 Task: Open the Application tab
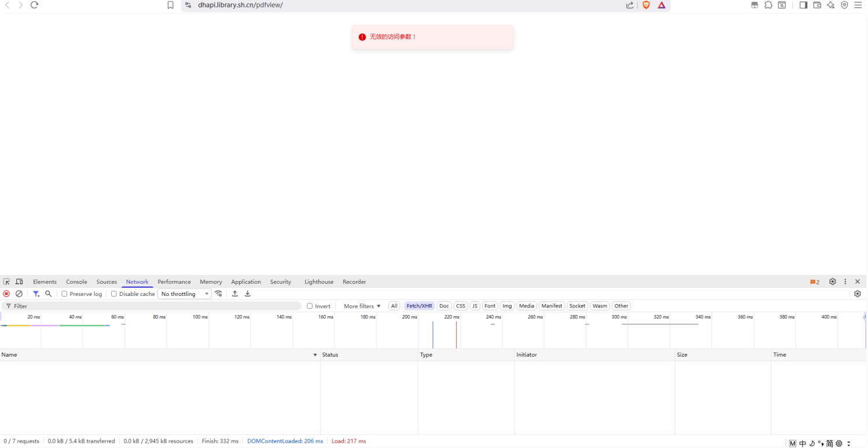(x=246, y=282)
